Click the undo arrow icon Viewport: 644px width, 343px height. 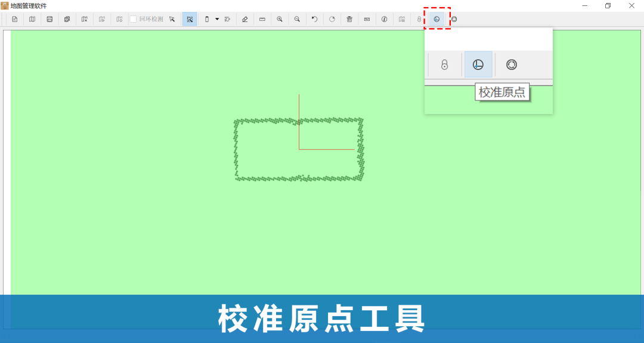(x=314, y=19)
